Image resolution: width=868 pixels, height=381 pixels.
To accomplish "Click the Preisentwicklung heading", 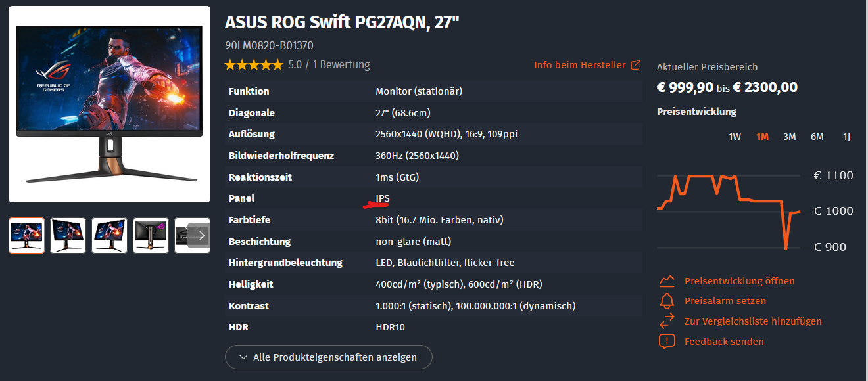I will coord(696,112).
